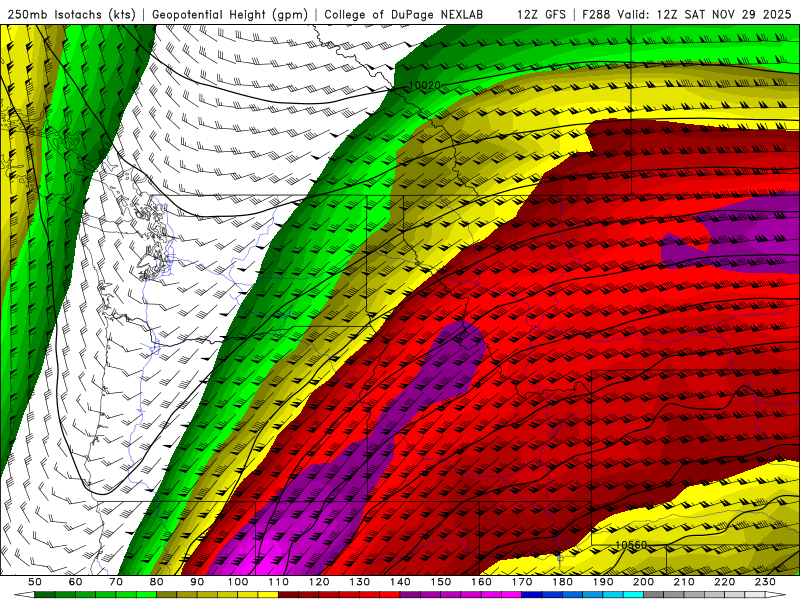
Task: Click the 150 label on the color scale
Action: [440, 582]
